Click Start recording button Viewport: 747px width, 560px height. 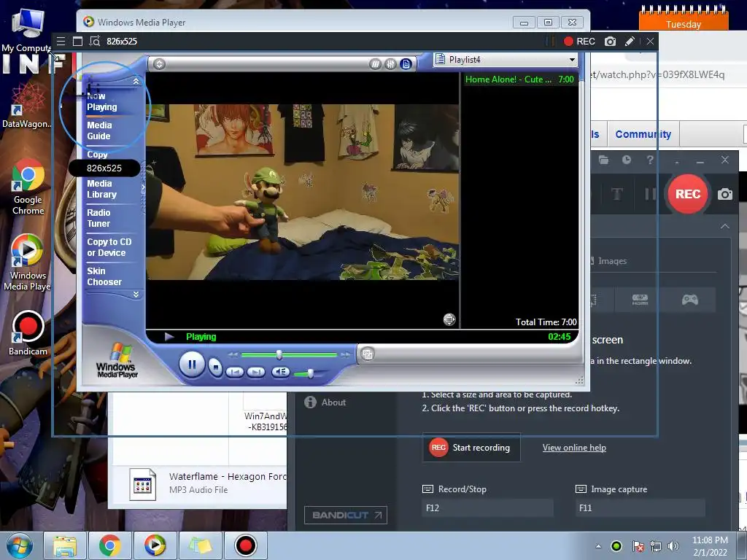click(x=471, y=448)
